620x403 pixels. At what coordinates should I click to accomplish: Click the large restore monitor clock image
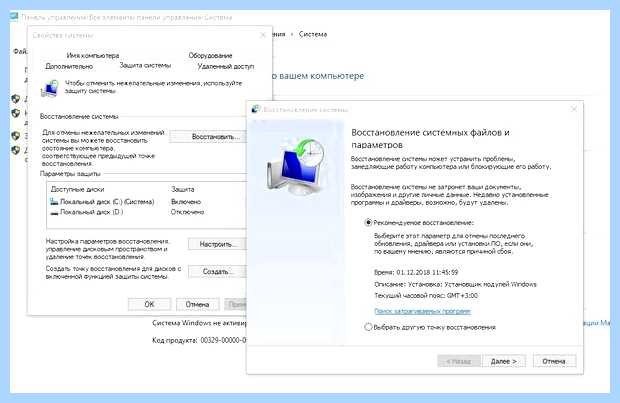click(296, 166)
